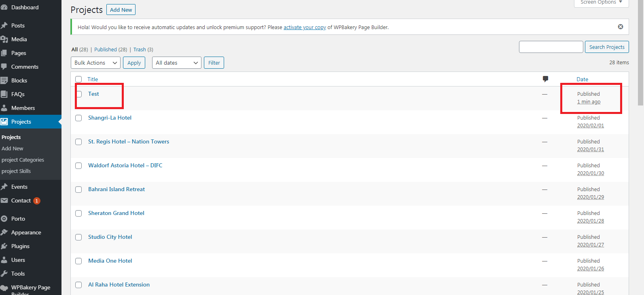Viewport: 644px width, 295px height.
Task: Dismiss the WPBakery activation notice
Action: pos(621,27)
